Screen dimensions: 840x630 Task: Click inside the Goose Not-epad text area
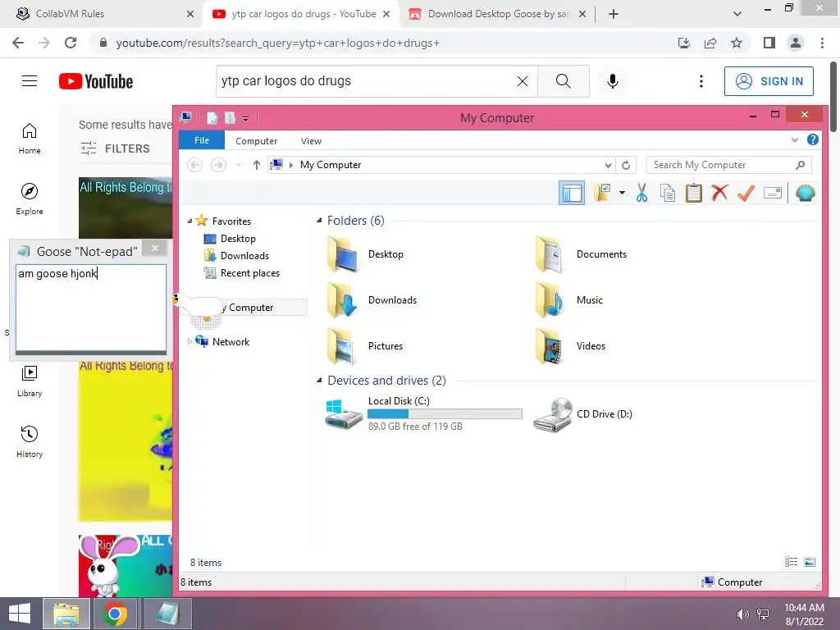[90, 308]
